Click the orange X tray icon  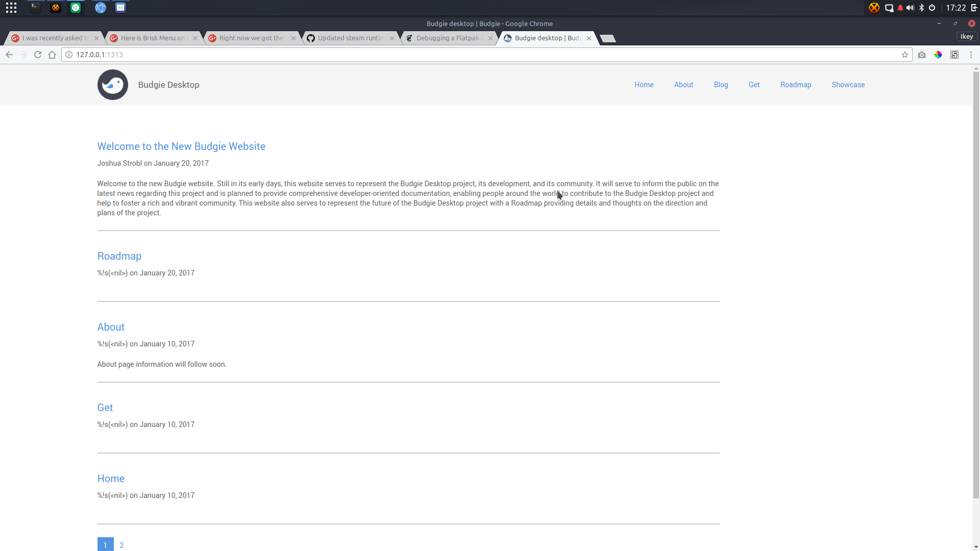coord(874,8)
